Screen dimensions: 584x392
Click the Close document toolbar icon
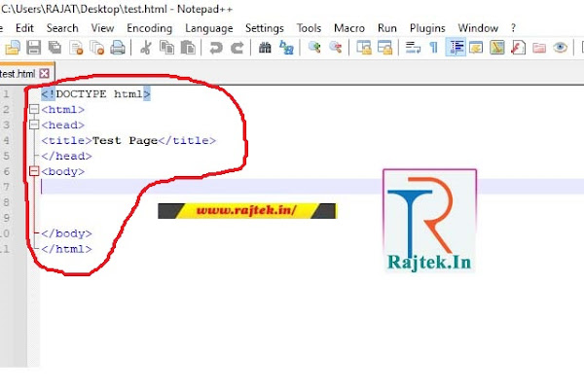click(76, 48)
